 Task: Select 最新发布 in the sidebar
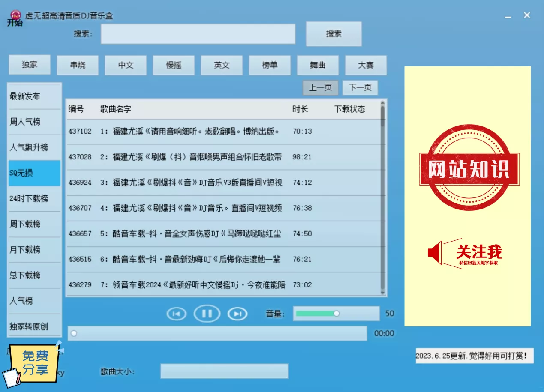click(x=34, y=96)
